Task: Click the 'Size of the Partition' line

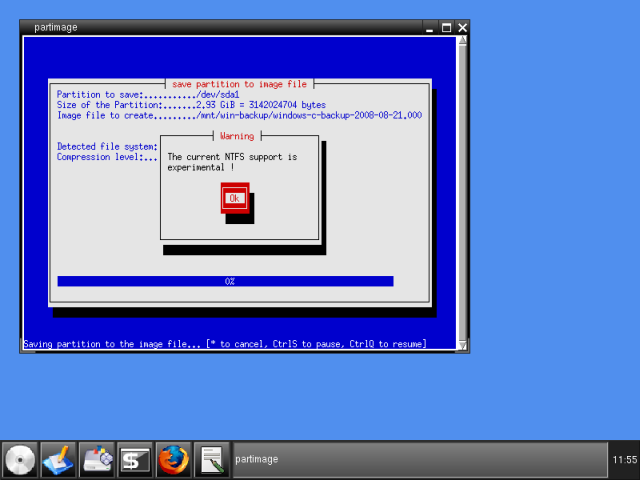Action: (191, 105)
